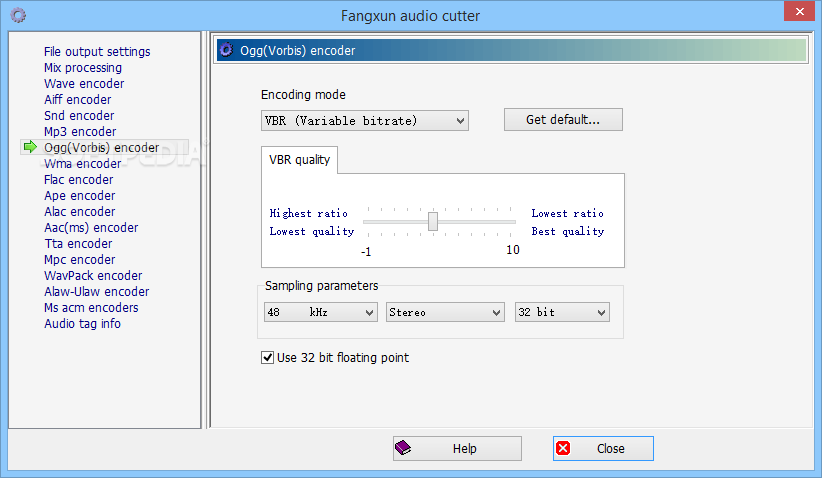The height and width of the screenshot is (478, 822).
Task: Click the VBR quality slider thumb
Action: tap(432, 221)
